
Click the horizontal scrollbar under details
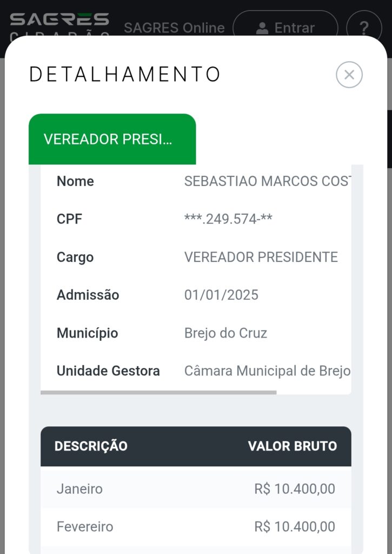tap(158, 392)
